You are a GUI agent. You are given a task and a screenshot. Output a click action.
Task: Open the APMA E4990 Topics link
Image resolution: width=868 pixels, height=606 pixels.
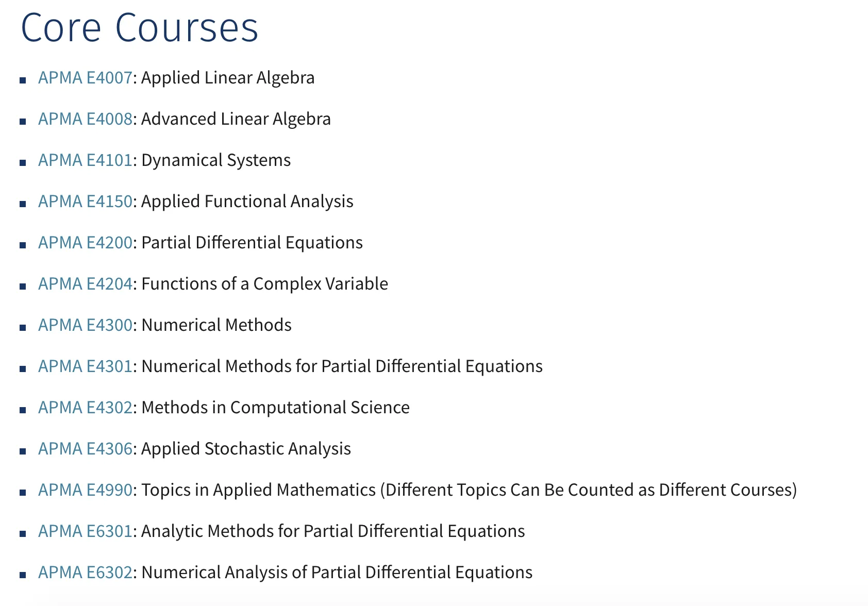[x=85, y=490]
